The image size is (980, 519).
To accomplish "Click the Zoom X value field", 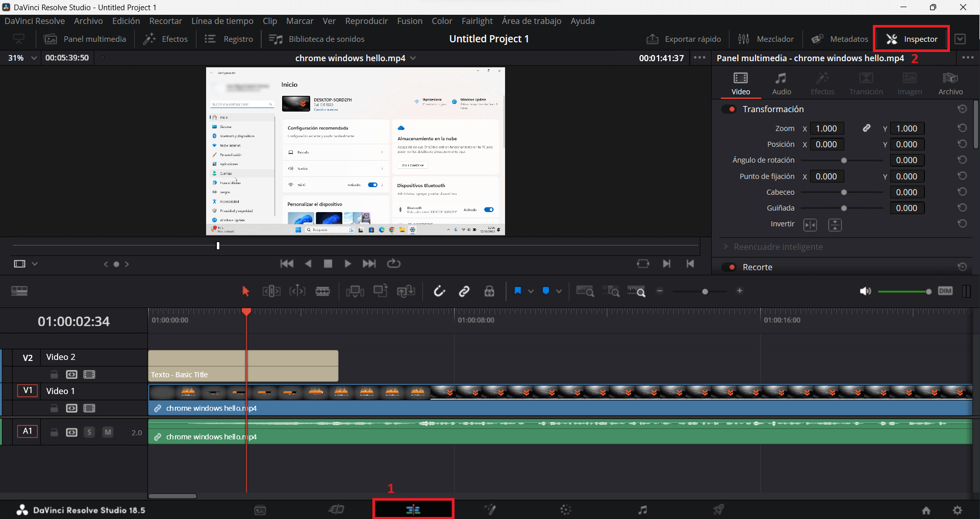I will click(x=826, y=128).
